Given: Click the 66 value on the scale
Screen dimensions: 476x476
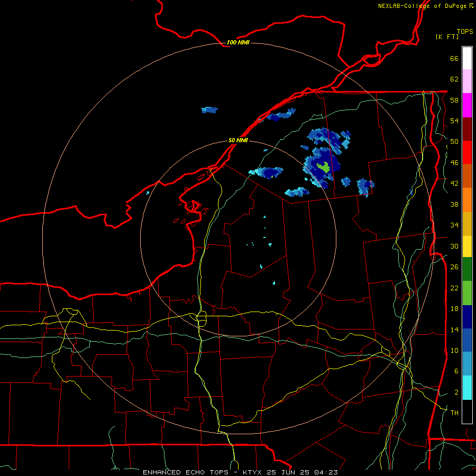Looking at the screenshot, I should [x=454, y=59].
